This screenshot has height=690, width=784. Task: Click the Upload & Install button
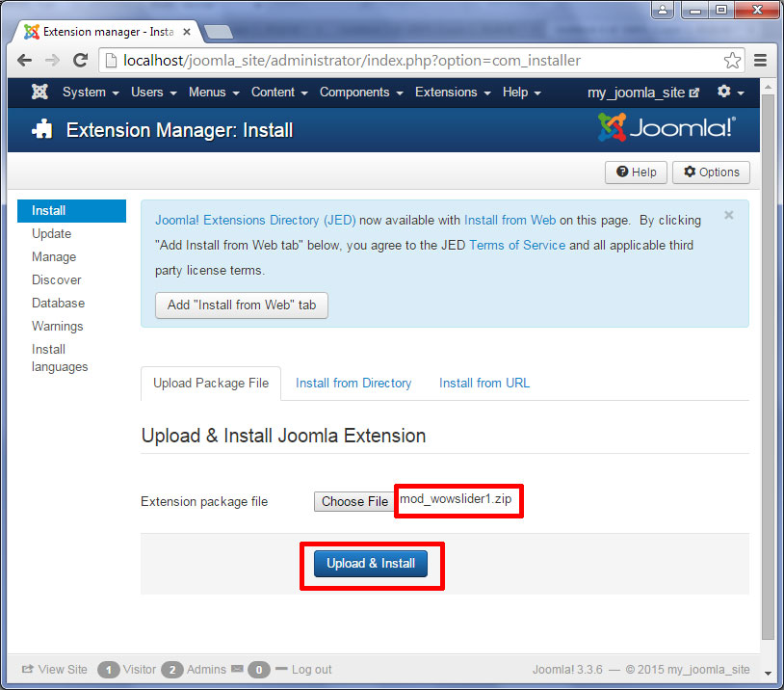371,564
